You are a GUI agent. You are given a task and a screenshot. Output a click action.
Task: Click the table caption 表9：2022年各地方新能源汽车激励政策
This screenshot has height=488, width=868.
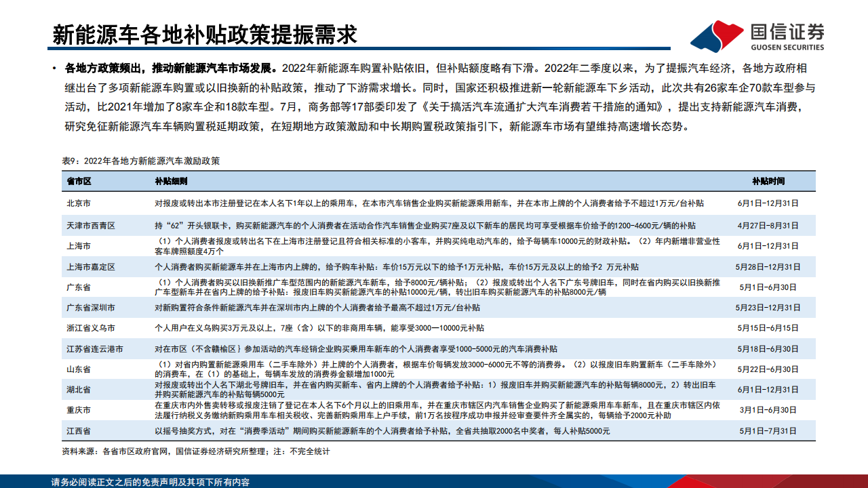pos(141,161)
